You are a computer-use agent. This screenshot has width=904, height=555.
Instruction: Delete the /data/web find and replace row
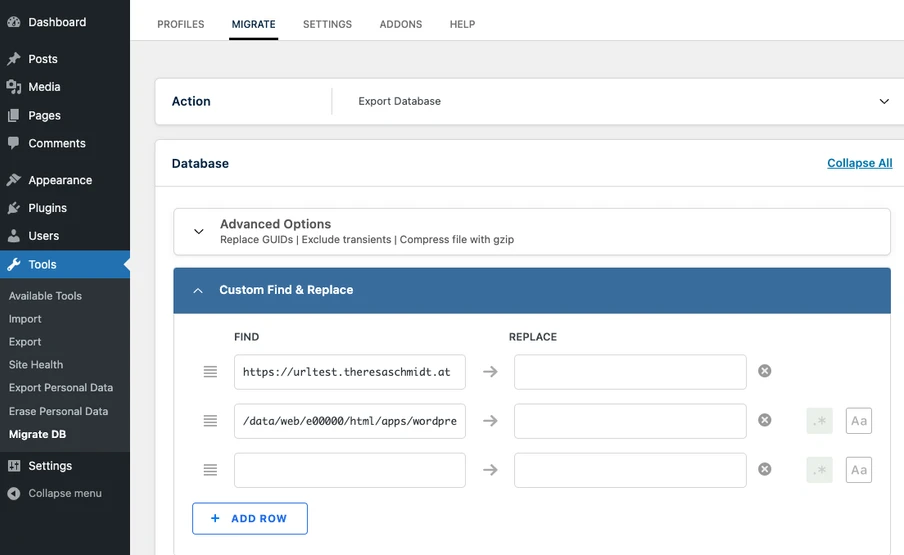click(764, 420)
